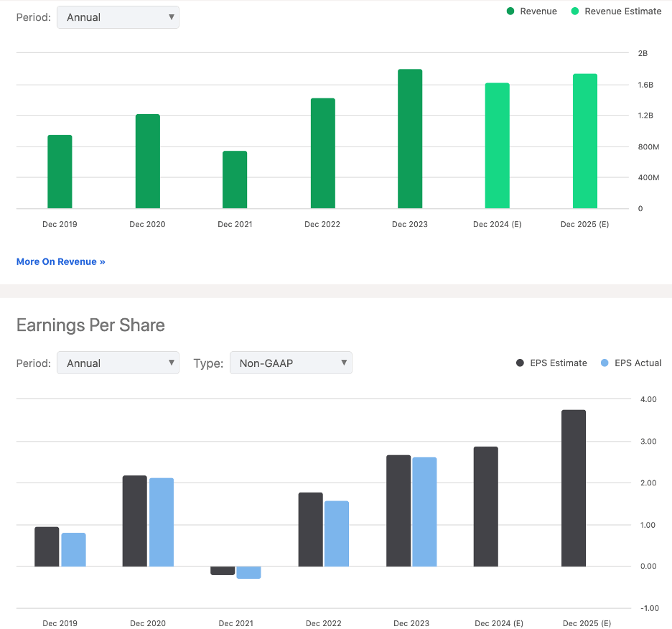The width and height of the screenshot is (672, 629).
Task: Select the Earnings Per Share section heading
Action: (x=90, y=325)
